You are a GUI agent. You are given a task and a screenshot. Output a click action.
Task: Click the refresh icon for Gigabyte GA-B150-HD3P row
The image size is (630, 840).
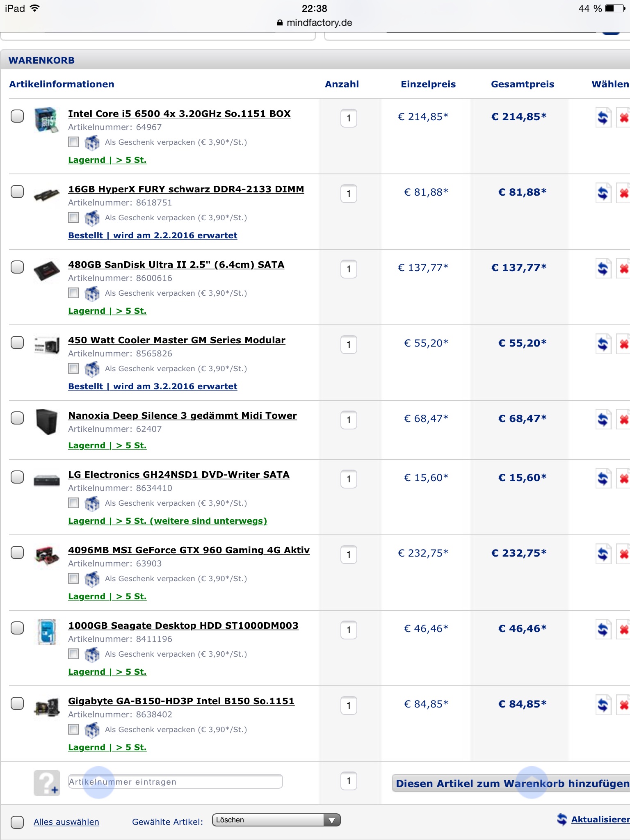[603, 705]
